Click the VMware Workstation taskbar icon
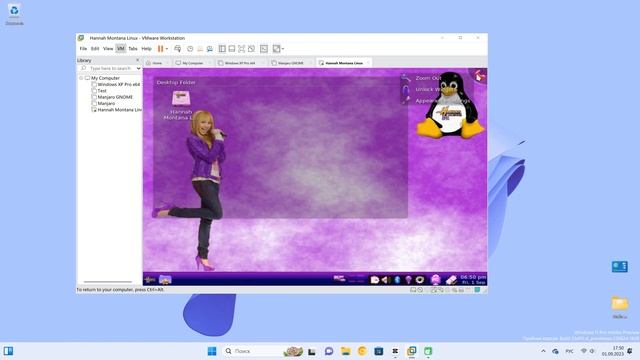The width and height of the screenshot is (640, 360). 411,351
